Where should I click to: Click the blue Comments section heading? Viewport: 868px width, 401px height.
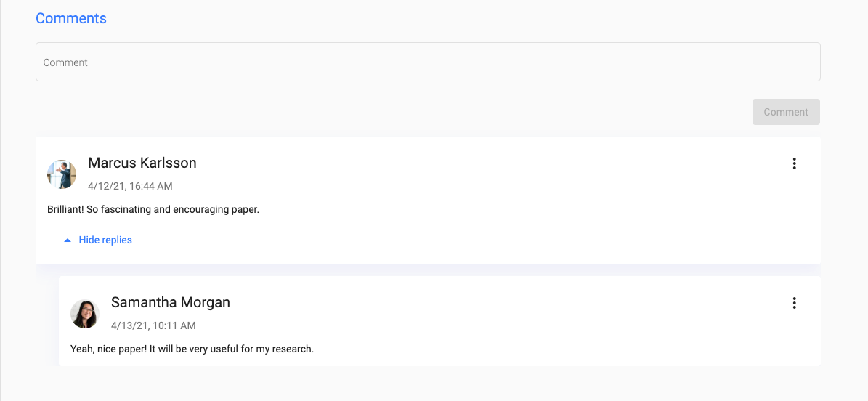[x=71, y=17]
